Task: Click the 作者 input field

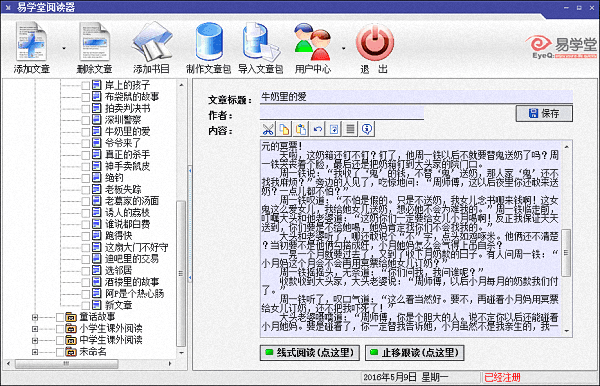Action: [x=342, y=113]
